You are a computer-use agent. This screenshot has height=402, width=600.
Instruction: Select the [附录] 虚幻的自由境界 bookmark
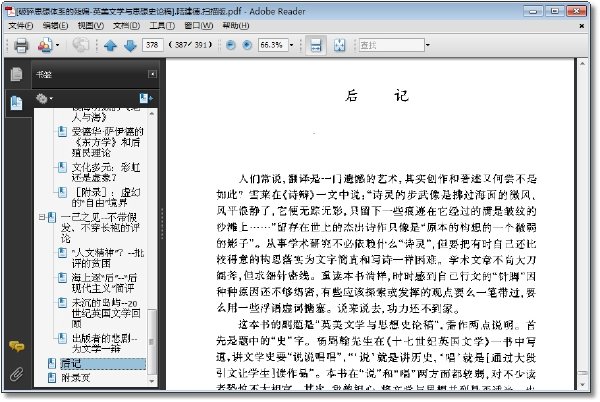pyautogui.click(x=106, y=197)
